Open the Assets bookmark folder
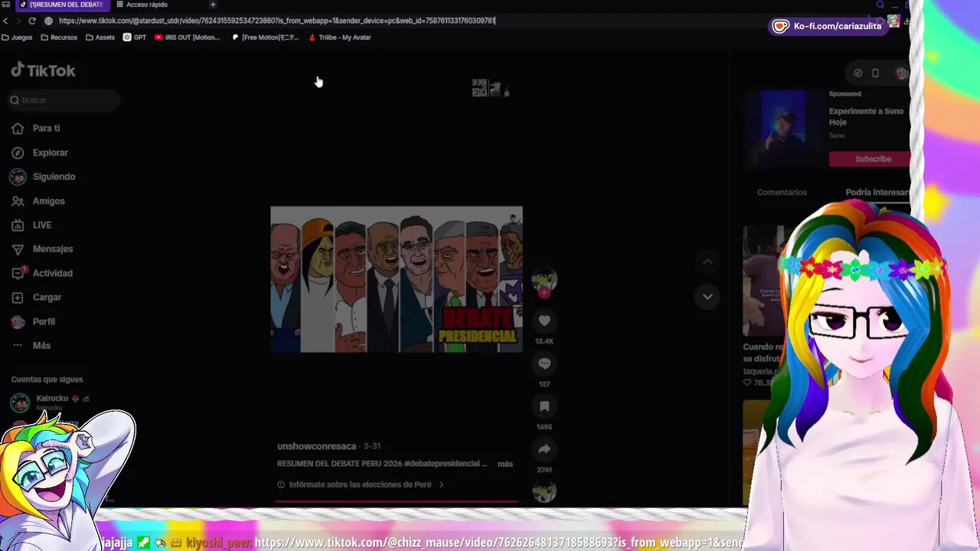The width and height of the screenshot is (980, 551). 100,37
